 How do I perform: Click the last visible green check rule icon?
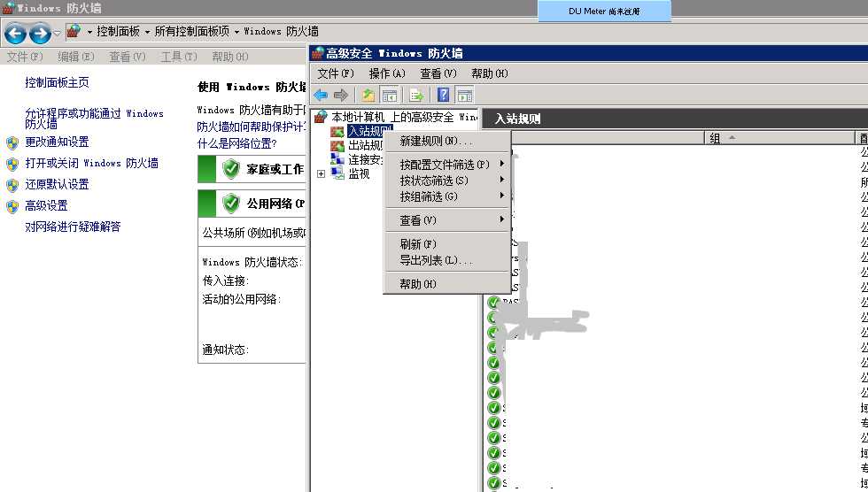(x=493, y=482)
